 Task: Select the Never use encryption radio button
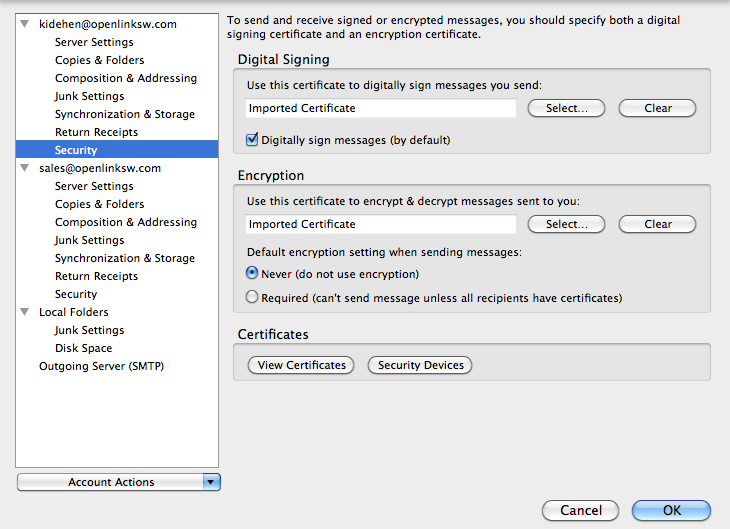(x=252, y=273)
